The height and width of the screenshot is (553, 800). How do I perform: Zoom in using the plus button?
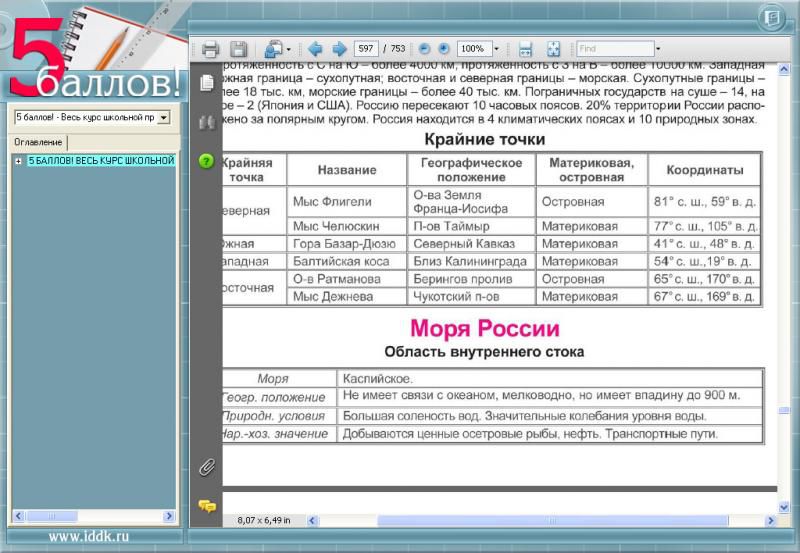[443, 49]
